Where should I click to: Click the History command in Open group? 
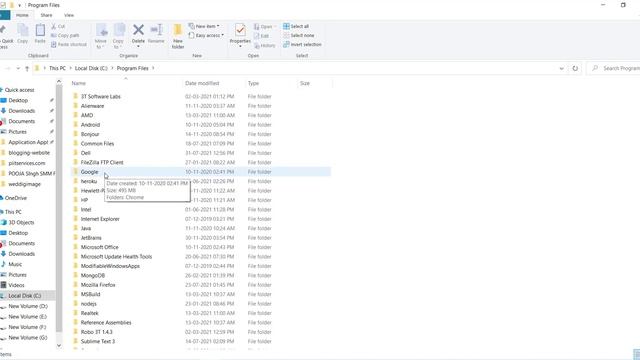pyautogui.click(x=264, y=45)
